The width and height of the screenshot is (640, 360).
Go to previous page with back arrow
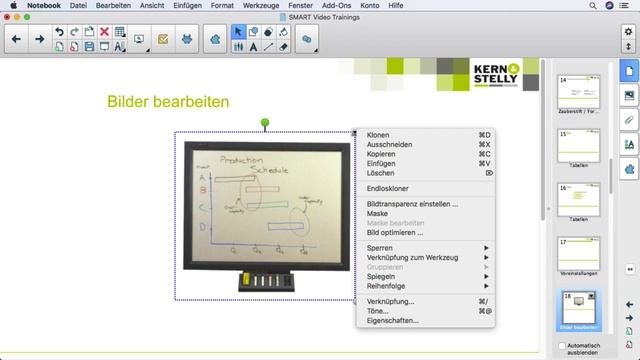(x=16, y=39)
